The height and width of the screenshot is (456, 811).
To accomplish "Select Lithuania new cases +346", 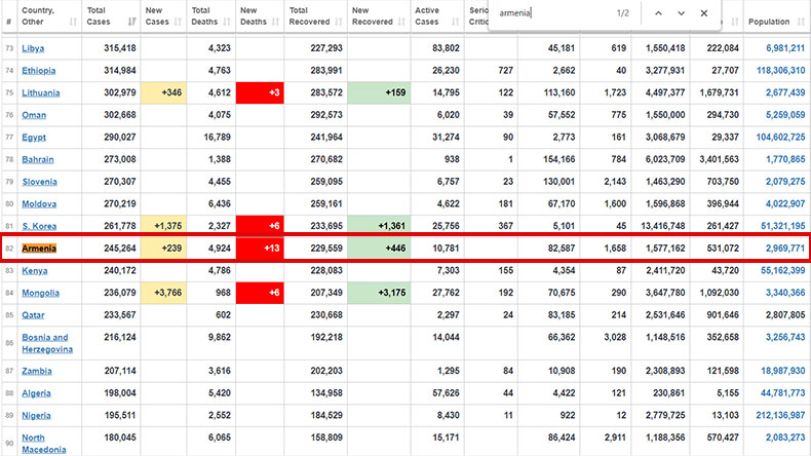I will (x=163, y=93).
